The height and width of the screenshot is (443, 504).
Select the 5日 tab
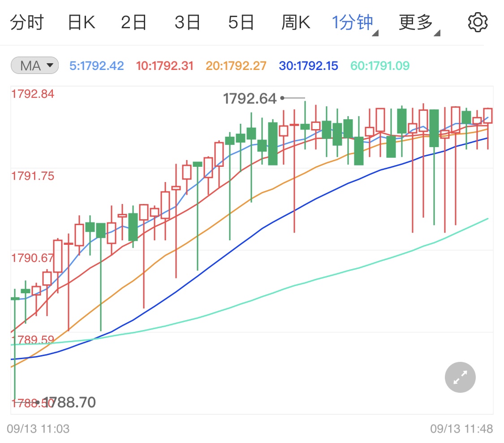(x=241, y=22)
